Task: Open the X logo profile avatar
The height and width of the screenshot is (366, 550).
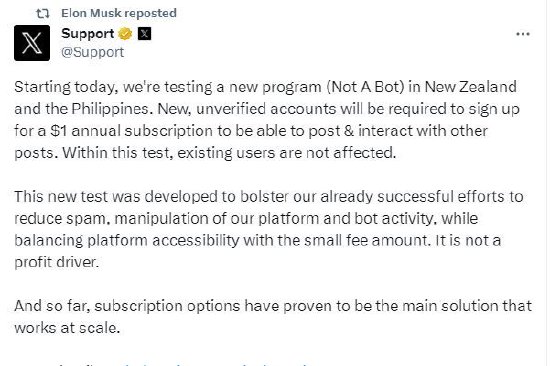Action: (x=32, y=43)
